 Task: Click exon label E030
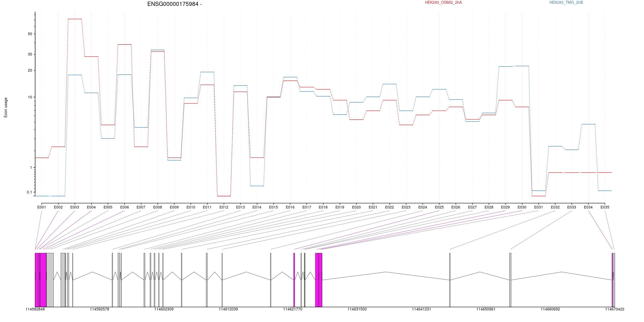522,207
